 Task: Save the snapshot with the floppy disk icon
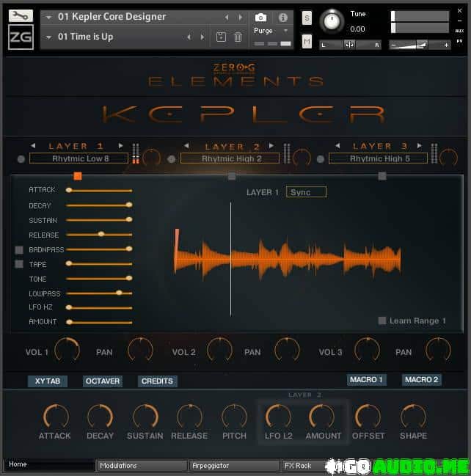[x=221, y=37]
